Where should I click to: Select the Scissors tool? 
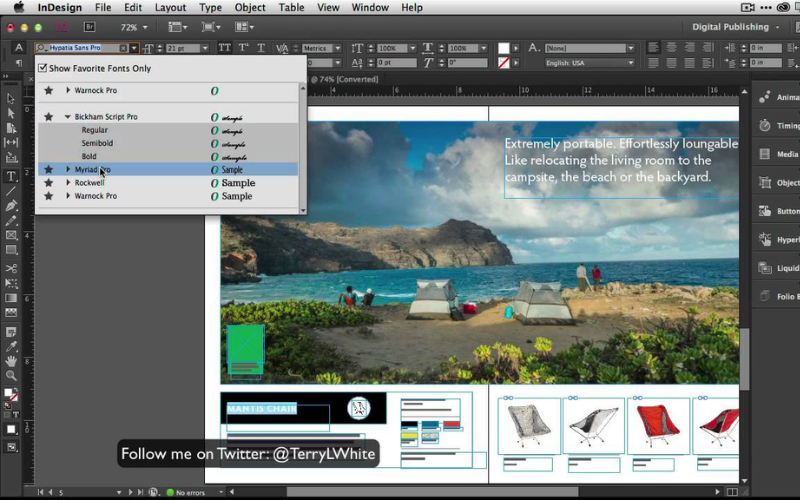(x=11, y=268)
